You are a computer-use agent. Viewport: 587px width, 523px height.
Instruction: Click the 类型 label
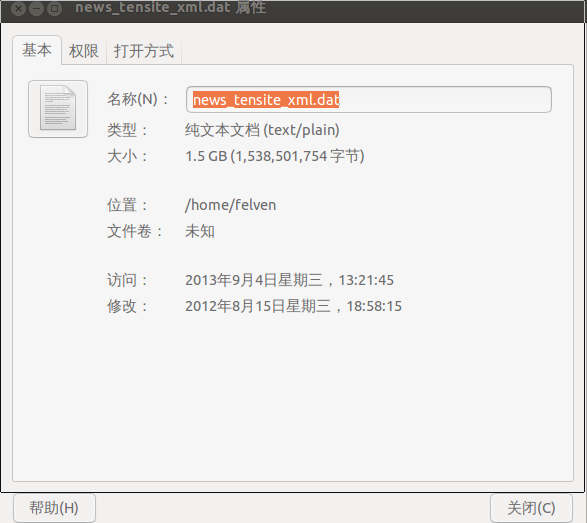[x=128, y=130]
